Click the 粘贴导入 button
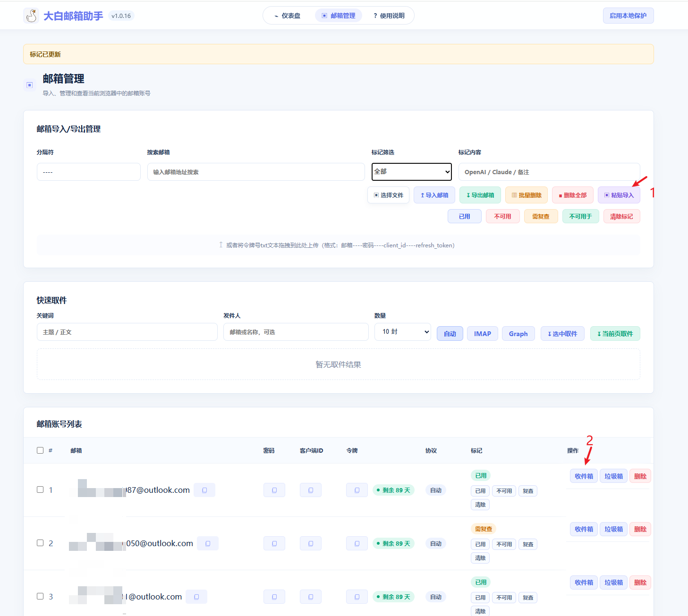This screenshot has width=688, height=616. 619,195
